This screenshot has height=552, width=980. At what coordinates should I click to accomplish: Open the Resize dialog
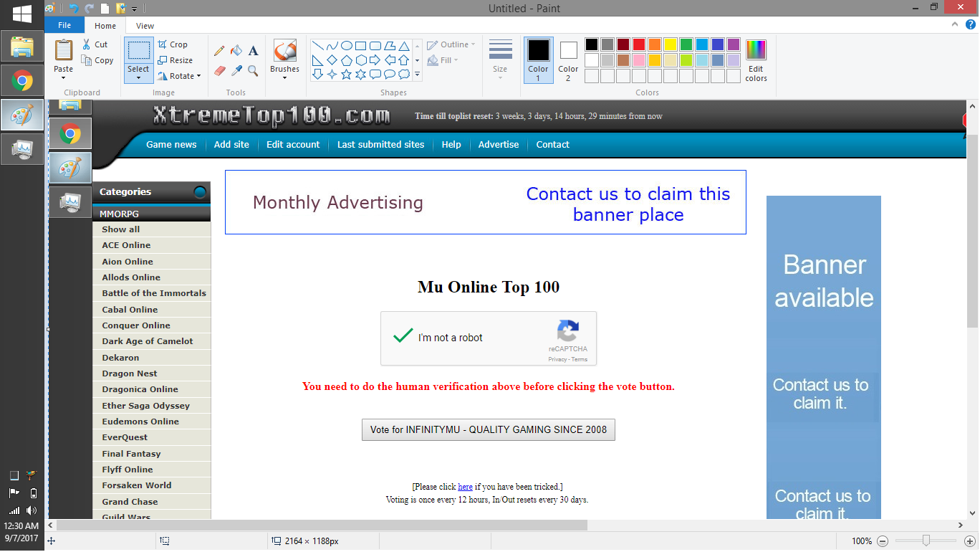(x=176, y=60)
